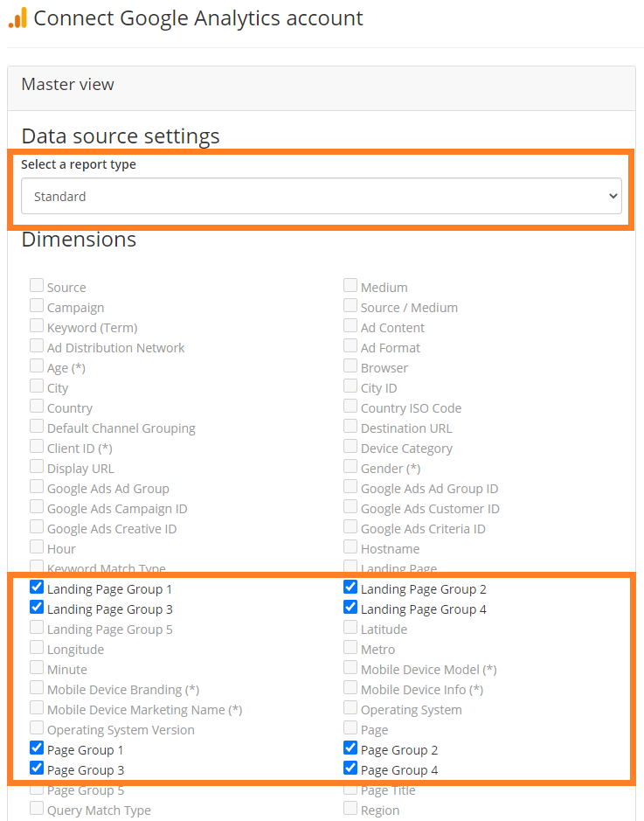Enable the Age (*) dimension

(37, 365)
